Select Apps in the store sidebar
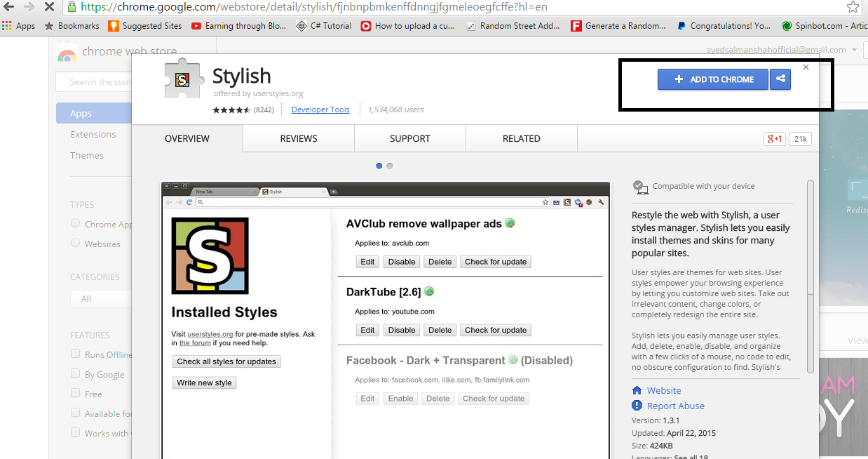The width and height of the screenshot is (868, 459). pyautogui.click(x=94, y=113)
